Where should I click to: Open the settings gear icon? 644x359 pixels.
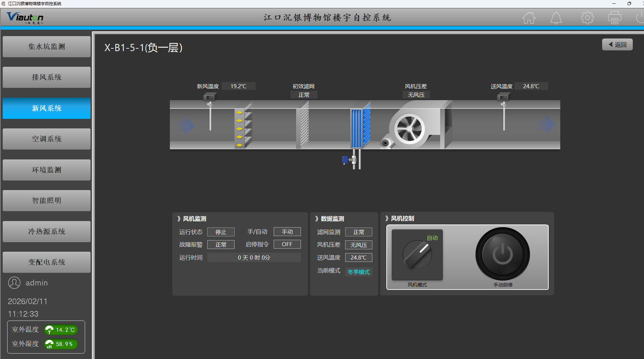pos(587,18)
